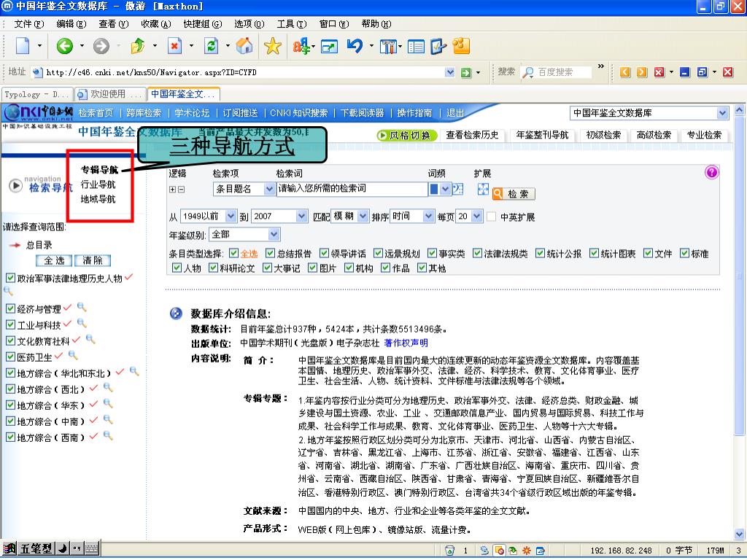Click the magnifier beside 地方综合(西南)
The width and height of the screenshot is (747, 560).
(x=108, y=435)
